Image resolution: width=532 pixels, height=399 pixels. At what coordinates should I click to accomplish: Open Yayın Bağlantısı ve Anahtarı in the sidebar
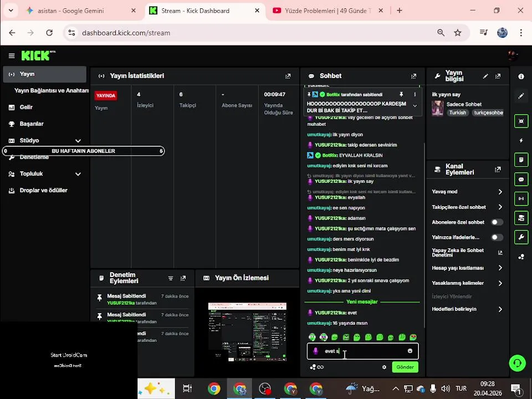point(51,90)
